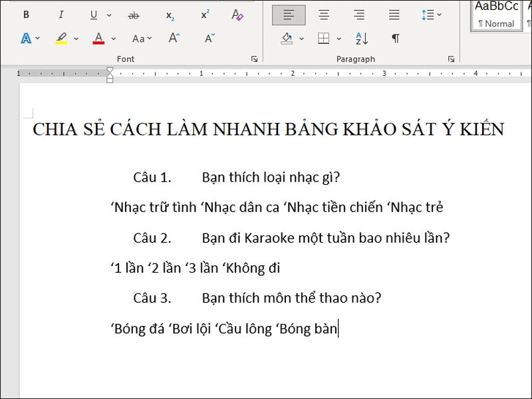Apply yellow text highlight color
532x399 pixels.
tap(61, 39)
